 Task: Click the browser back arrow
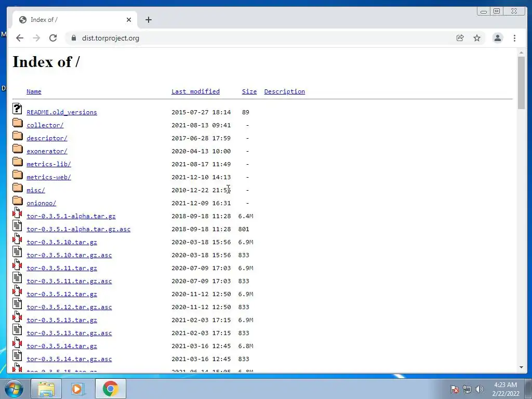20,38
